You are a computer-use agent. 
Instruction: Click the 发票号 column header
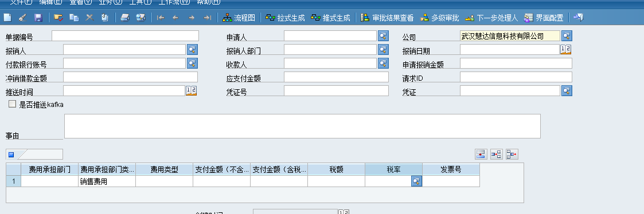pyautogui.click(x=451, y=170)
